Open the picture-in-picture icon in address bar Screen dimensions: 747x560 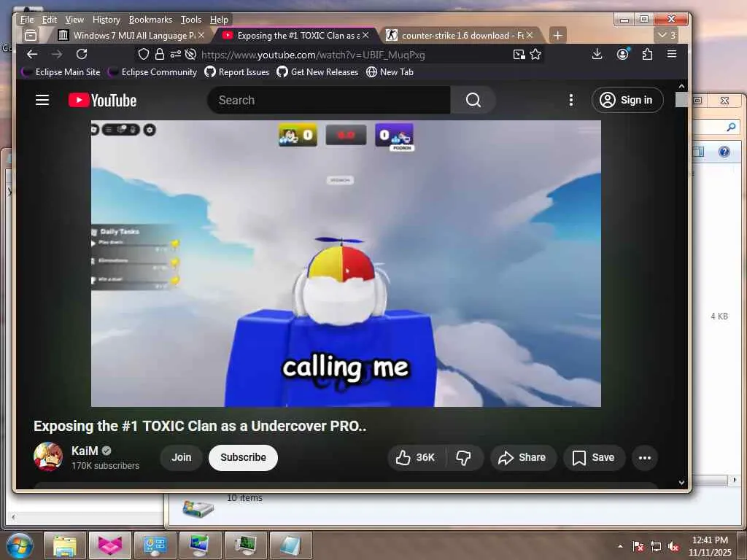519,54
